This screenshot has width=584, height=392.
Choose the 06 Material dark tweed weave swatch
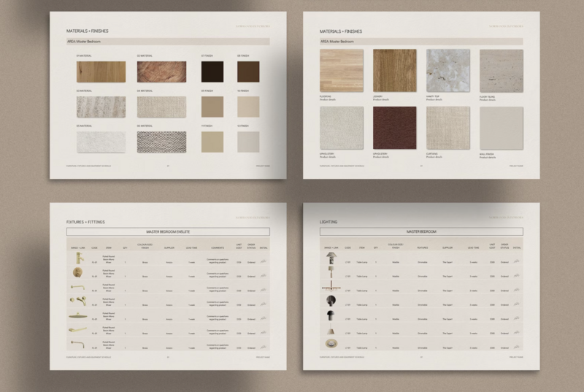[x=161, y=142]
